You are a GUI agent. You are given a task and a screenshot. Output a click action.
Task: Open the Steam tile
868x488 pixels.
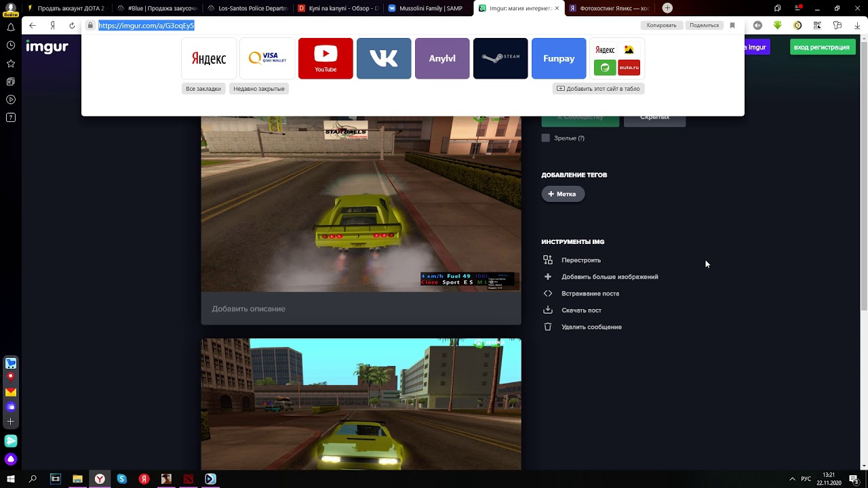(500, 58)
